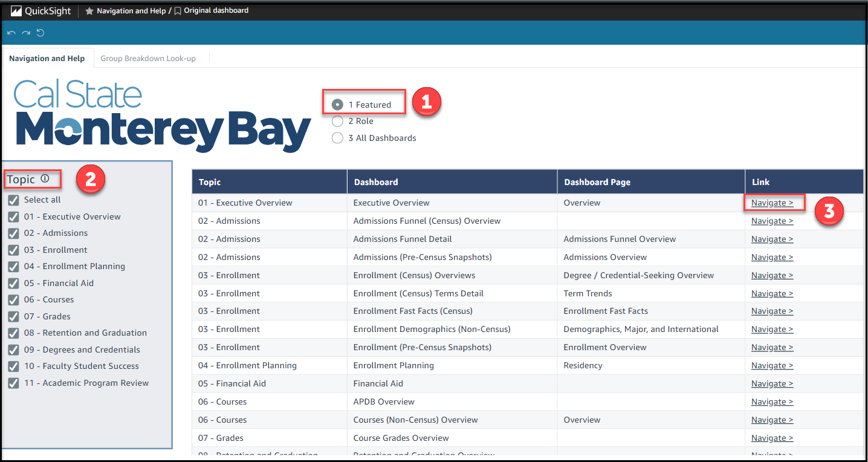Click Navigate link for Enrollment (Census) Terms Detail
The image size is (868, 462).
(x=772, y=293)
